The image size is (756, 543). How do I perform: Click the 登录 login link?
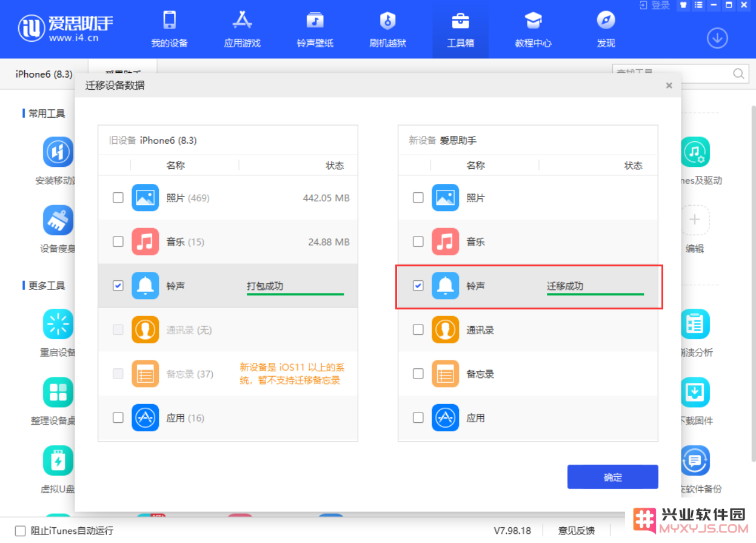pos(655,5)
